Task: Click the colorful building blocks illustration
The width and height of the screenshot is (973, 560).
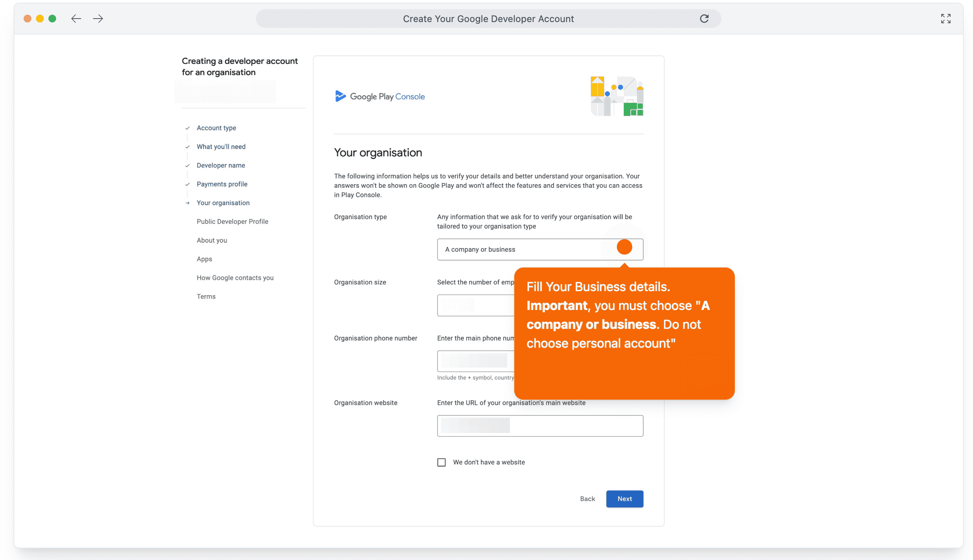Action: (617, 96)
